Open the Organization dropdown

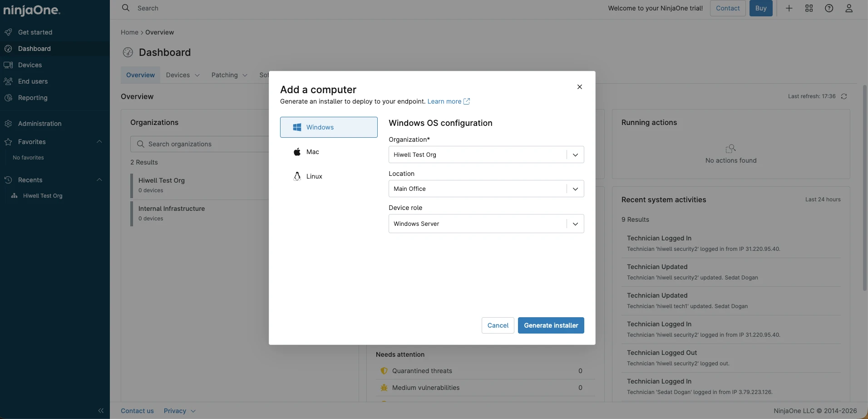(x=486, y=155)
